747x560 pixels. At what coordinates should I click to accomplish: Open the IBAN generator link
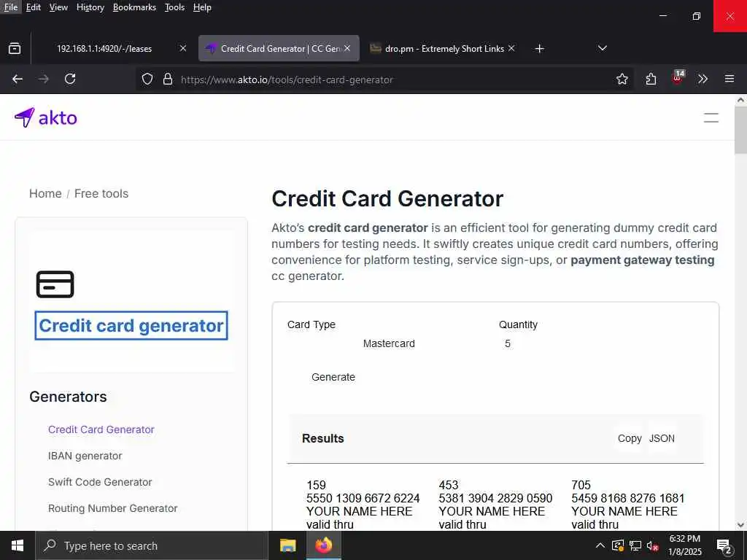point(85,456)
